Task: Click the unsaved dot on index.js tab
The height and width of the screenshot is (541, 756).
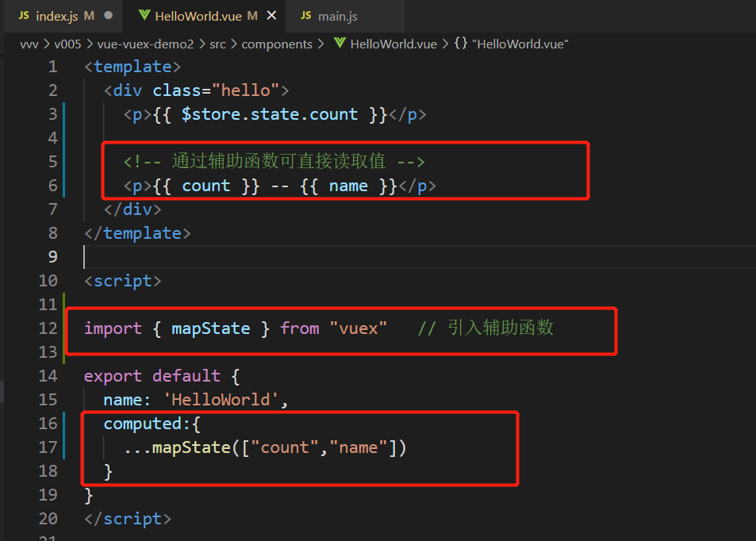Action: 109,15
